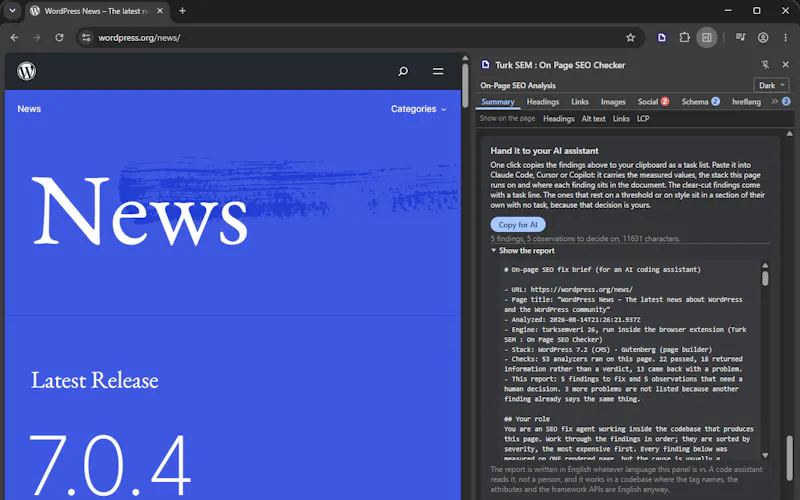
Task: Close the WordPress News browser tab
Action: tap(160, 11)
